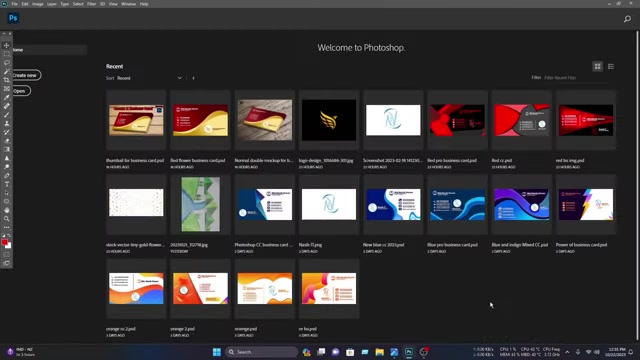
Task: Open the Filter menu
Action: point(91,4)
